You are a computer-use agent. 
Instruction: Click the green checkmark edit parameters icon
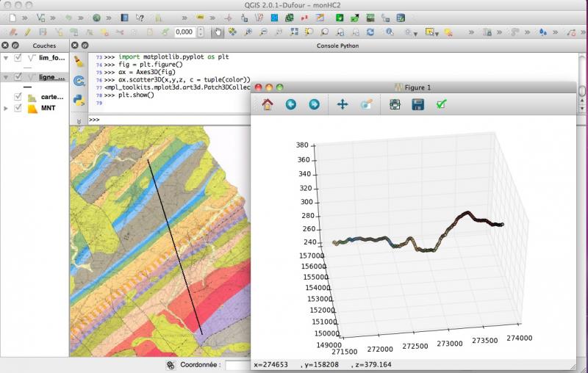click(x=441, y=105)
